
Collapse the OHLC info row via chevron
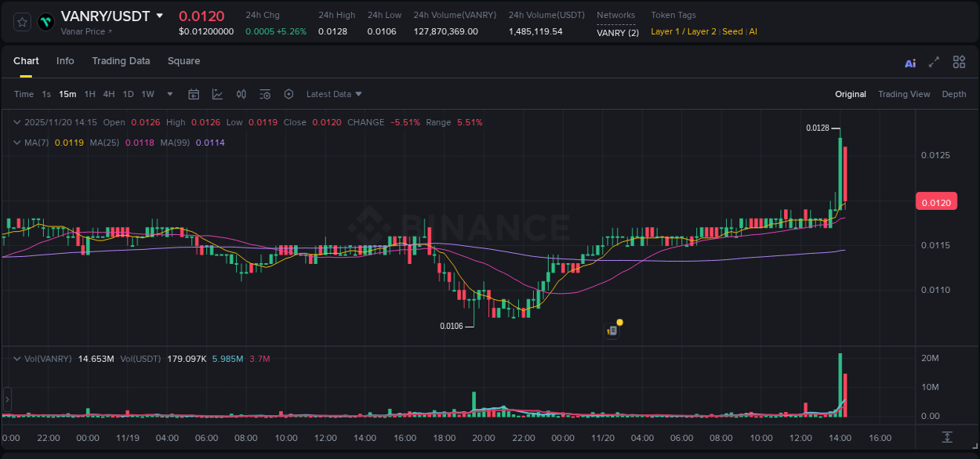click(16, 122)
